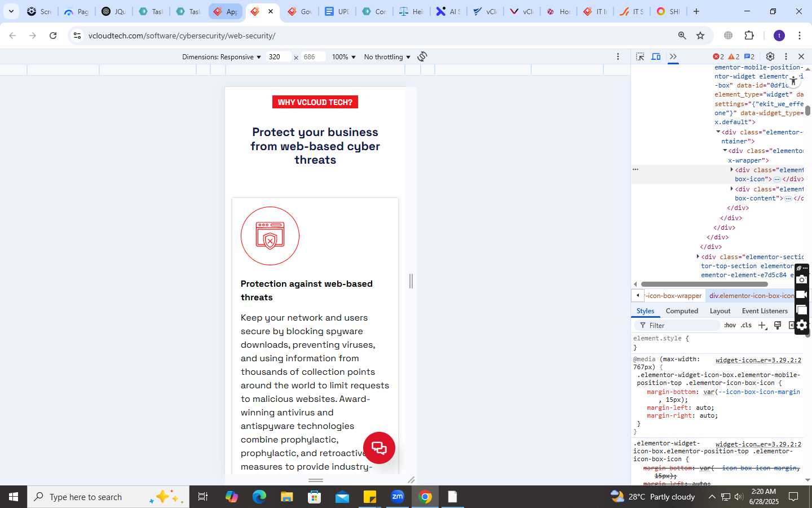This screenshot has height=508, width=812.
Task: Open the Dimensions: Responsive dropdown
Action: click(222, 57)
